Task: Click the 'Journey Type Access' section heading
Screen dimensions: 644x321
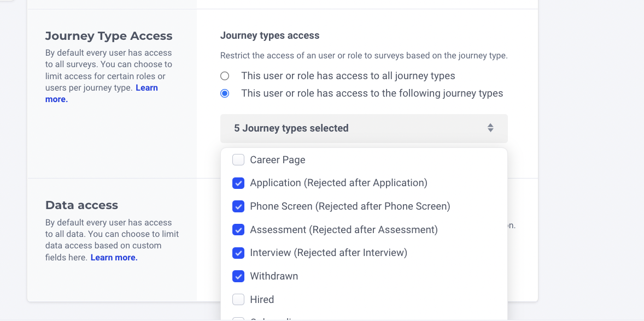Action: click(x=109, y=36)
